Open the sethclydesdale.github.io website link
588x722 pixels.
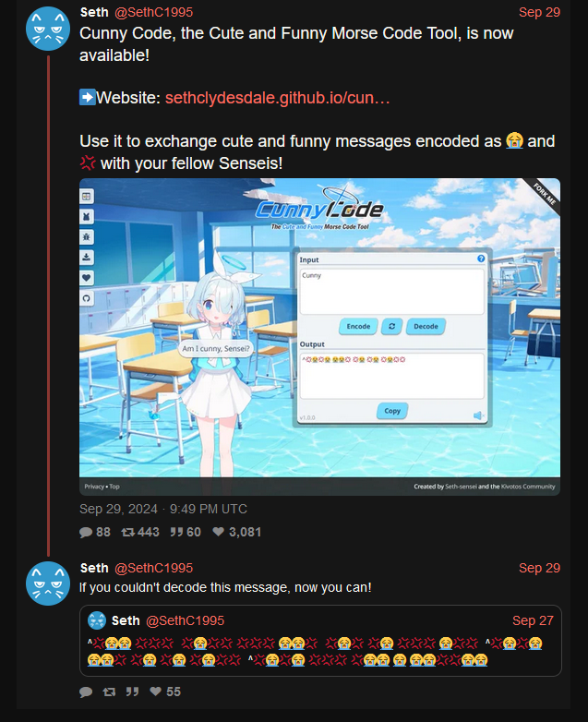pos(278,98)
